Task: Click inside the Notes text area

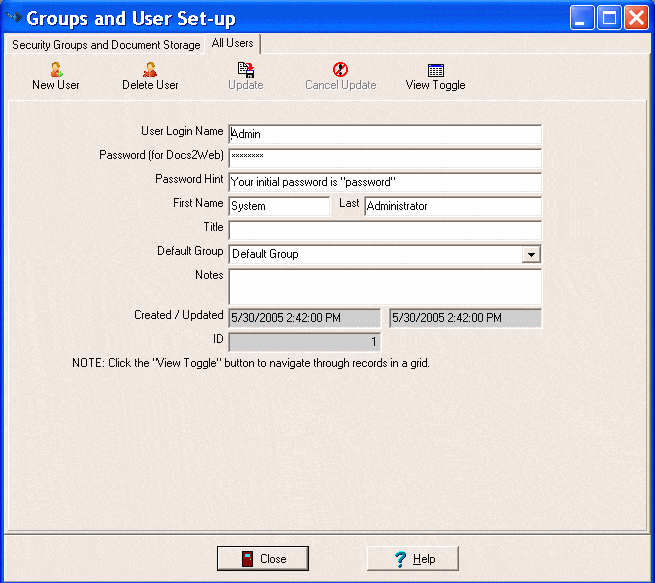Action: [x=384, y=286]
